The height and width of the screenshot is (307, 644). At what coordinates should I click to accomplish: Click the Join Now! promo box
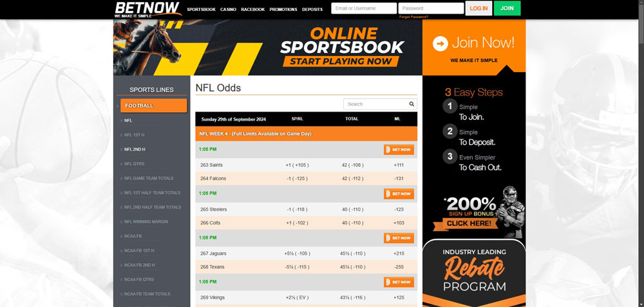click(474, 47)
